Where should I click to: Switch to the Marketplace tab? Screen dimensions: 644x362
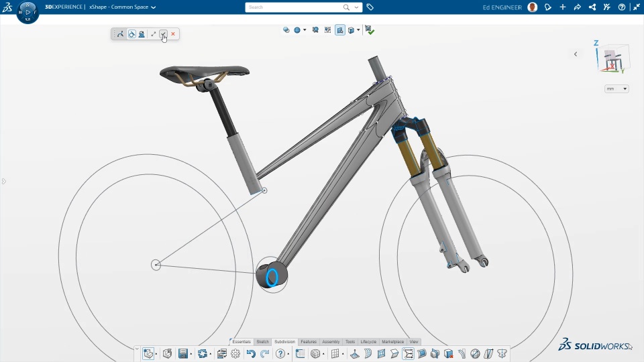(392, 341)
